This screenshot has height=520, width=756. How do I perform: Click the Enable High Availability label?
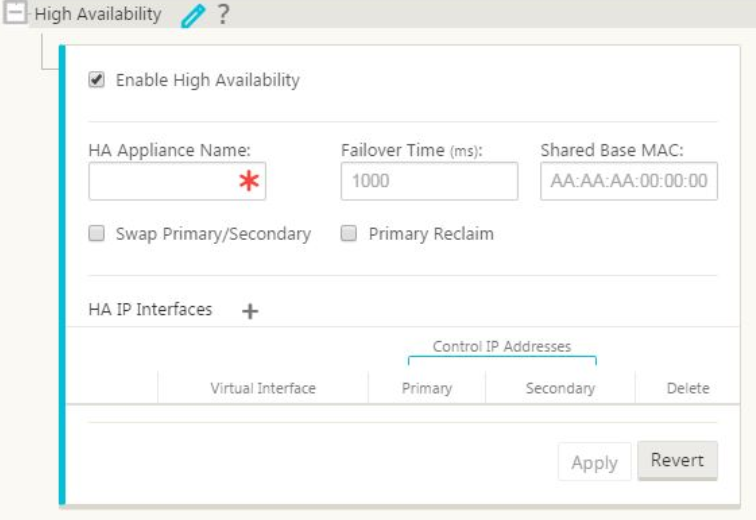(x=208, y=80)
